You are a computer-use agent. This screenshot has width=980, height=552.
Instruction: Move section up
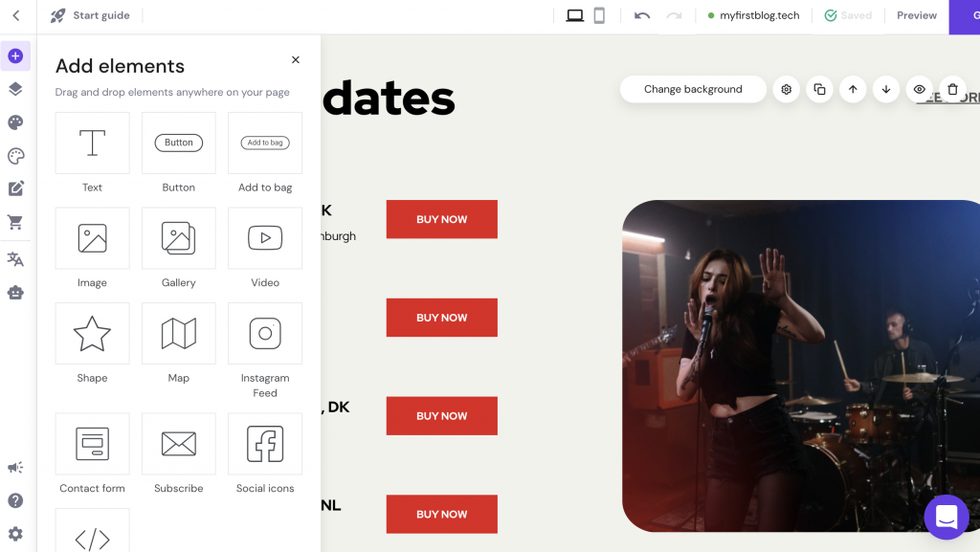853,89
